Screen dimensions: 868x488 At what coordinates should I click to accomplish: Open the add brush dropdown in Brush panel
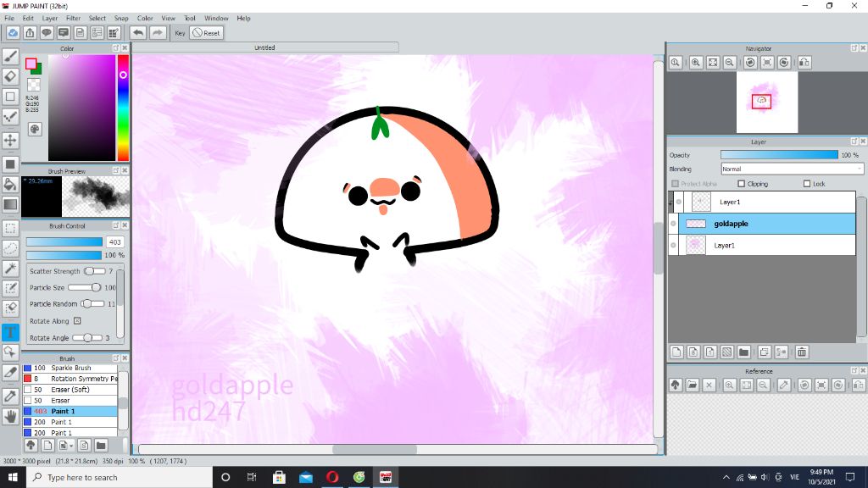pyautogui.click(x=66, y=446)
